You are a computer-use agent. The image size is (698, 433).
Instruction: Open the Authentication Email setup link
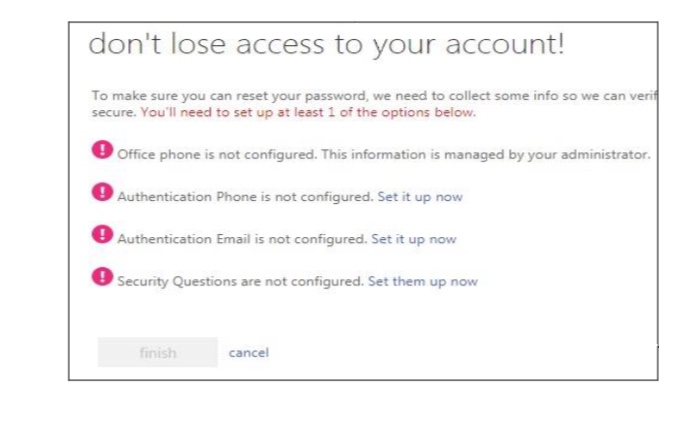[x=413, y=240]
